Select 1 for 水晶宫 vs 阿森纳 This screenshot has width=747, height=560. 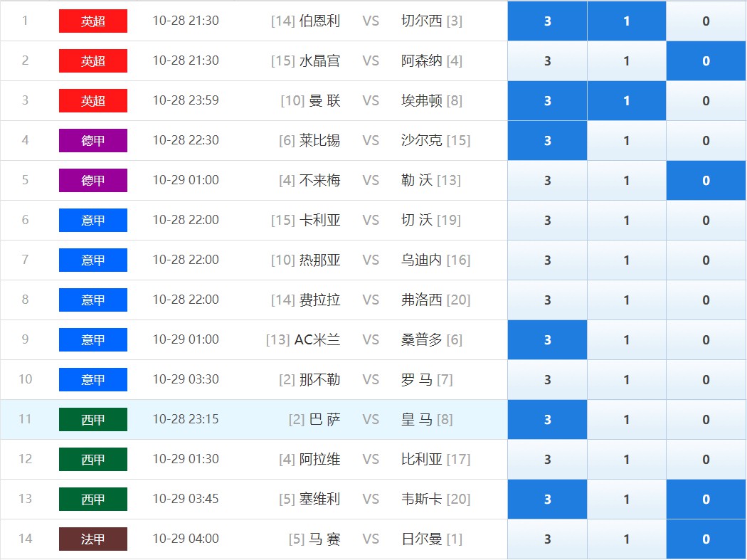coord(627,61)
